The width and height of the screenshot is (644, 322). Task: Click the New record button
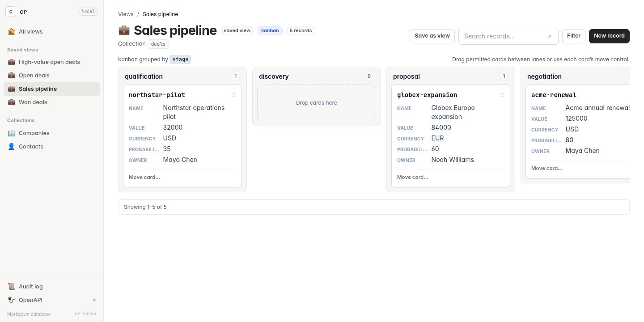pyautogui.click(x=609, y=36)
